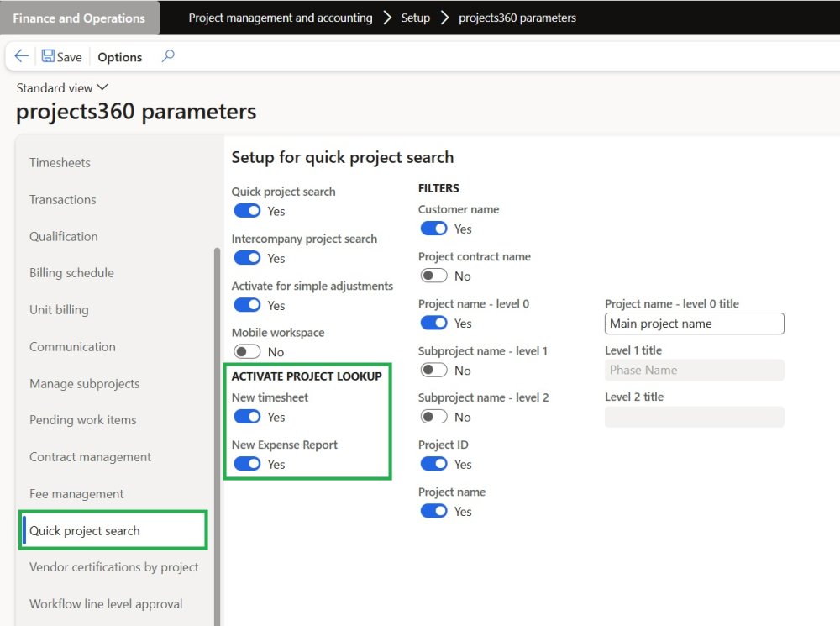Viewport: 840px width, 626px height.
Task: Open the Fee management tab
Action: click(76, 494)
